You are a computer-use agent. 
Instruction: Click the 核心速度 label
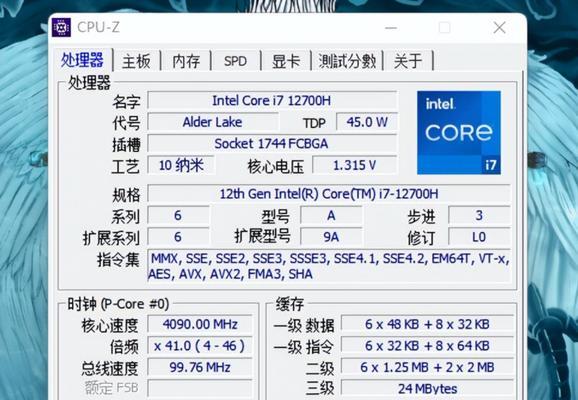click(x=110, y=326)
